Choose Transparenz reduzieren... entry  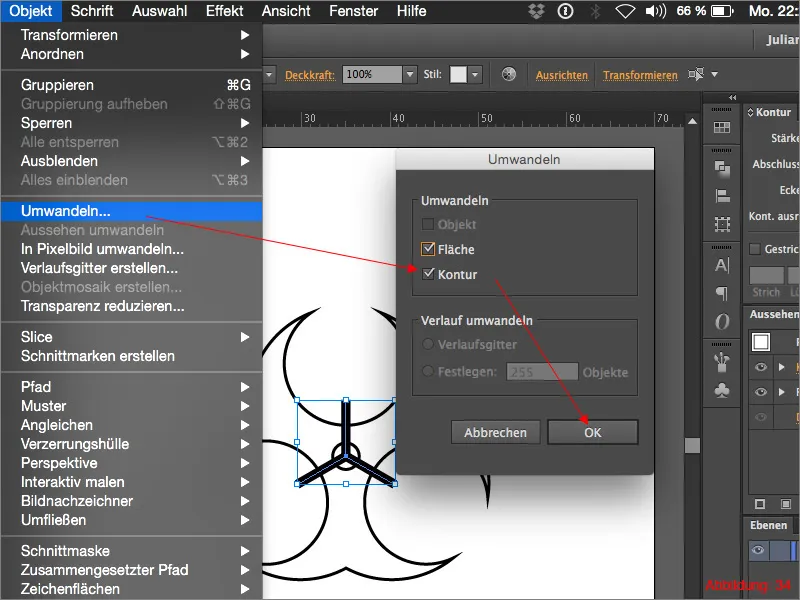tap(132, 306)
